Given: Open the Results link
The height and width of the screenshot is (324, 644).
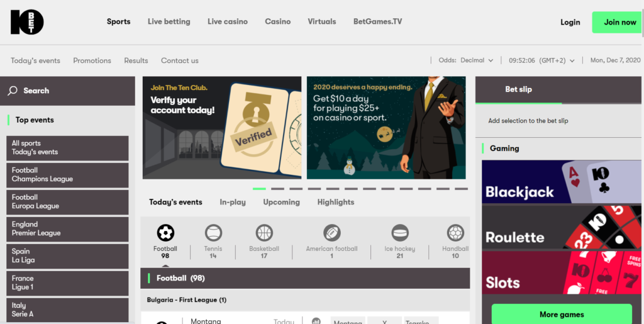Looking at the screenshot, I should [x=136, y=61].
